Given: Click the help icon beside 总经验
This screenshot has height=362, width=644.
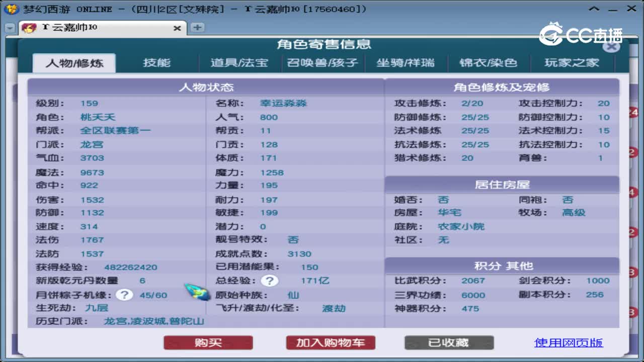Looking at the screenshot, I should pyautogui.click(x=270, y=281).
